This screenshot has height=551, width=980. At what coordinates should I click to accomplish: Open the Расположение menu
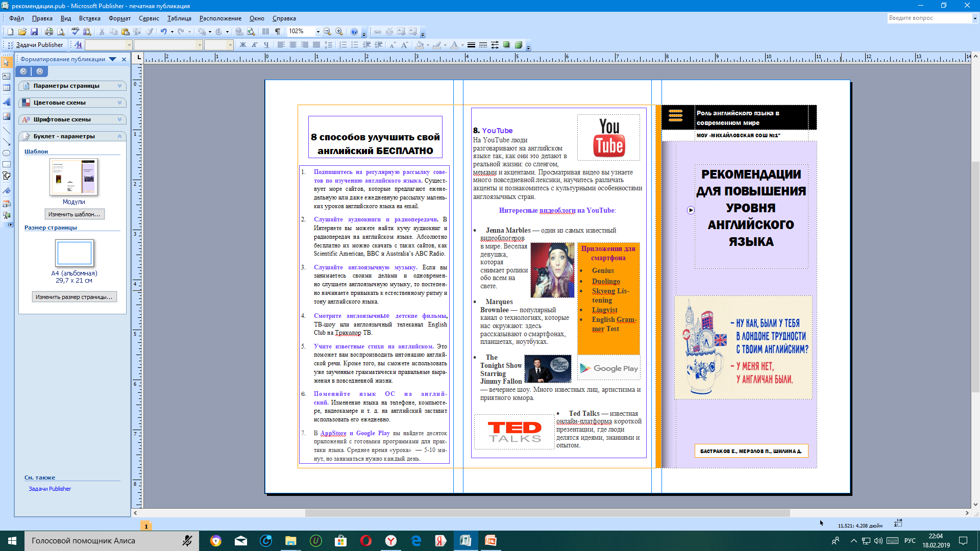click(x=220, y=18)
